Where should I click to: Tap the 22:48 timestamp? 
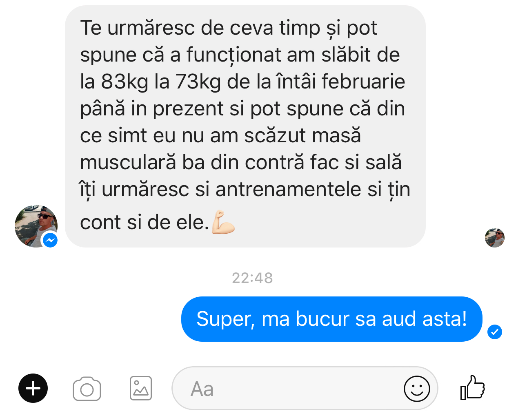pos(252,278)
